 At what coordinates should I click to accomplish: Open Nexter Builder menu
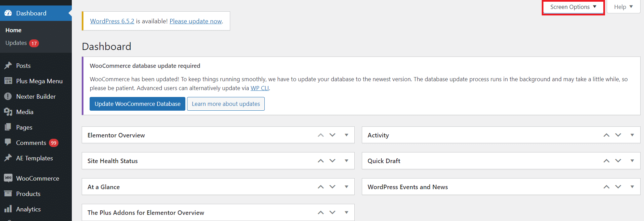click(36, 96)
